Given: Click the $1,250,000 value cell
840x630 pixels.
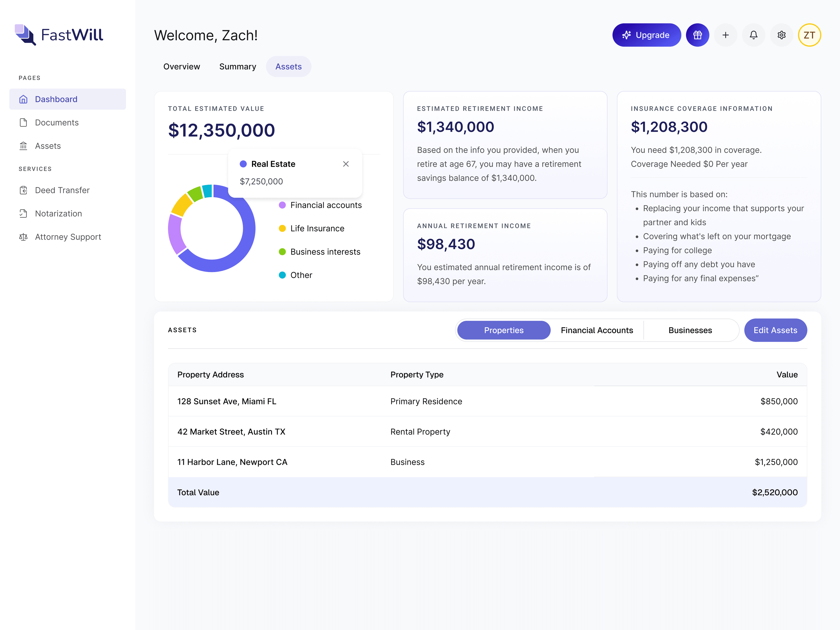Looking at the screenshot, I should pos(776,462).
